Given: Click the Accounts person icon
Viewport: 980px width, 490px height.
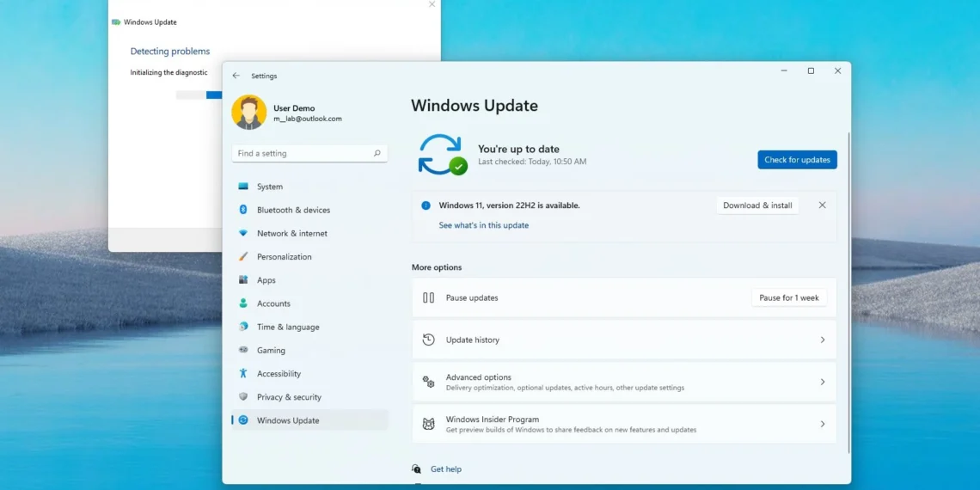Looking at the screenshot, I should coord(243,303).
